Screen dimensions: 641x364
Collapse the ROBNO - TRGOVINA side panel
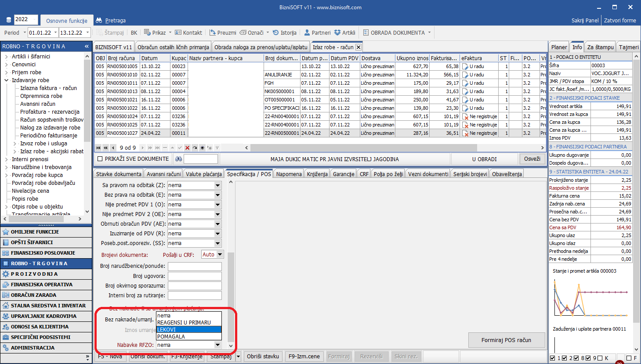tap(87, 46)
